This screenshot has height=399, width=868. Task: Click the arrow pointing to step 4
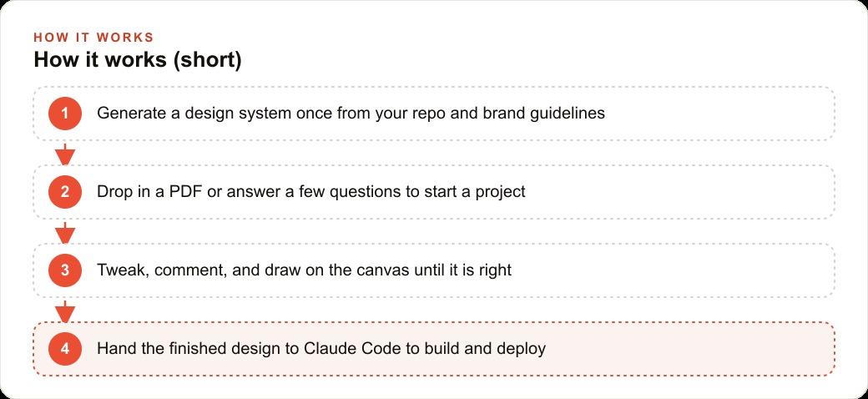[x=65, y=311]
